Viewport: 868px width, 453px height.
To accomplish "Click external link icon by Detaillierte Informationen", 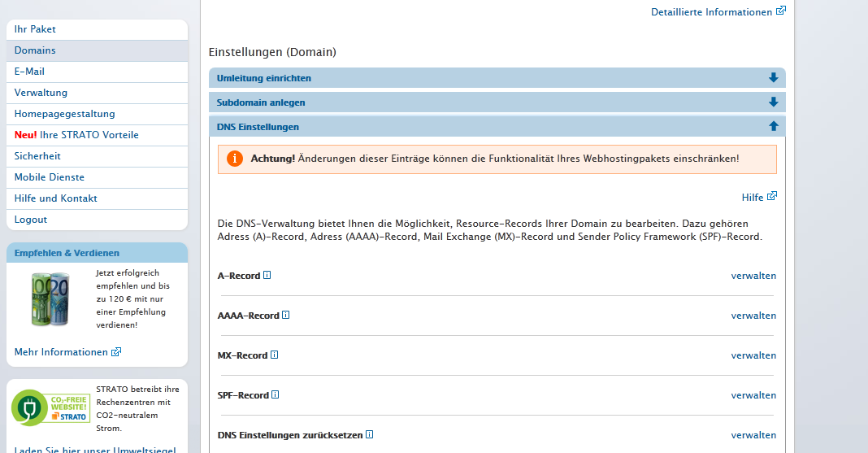I will (781, 11).
